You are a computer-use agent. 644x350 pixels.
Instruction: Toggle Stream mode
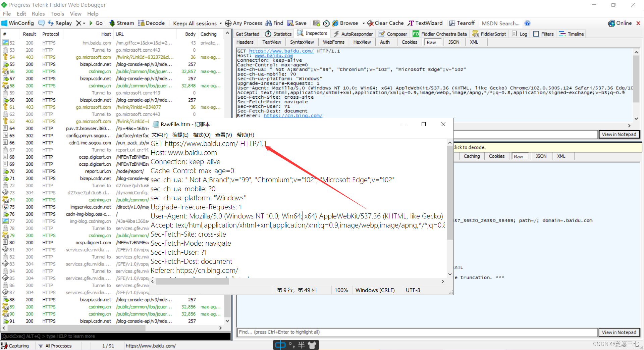point(122,23)
